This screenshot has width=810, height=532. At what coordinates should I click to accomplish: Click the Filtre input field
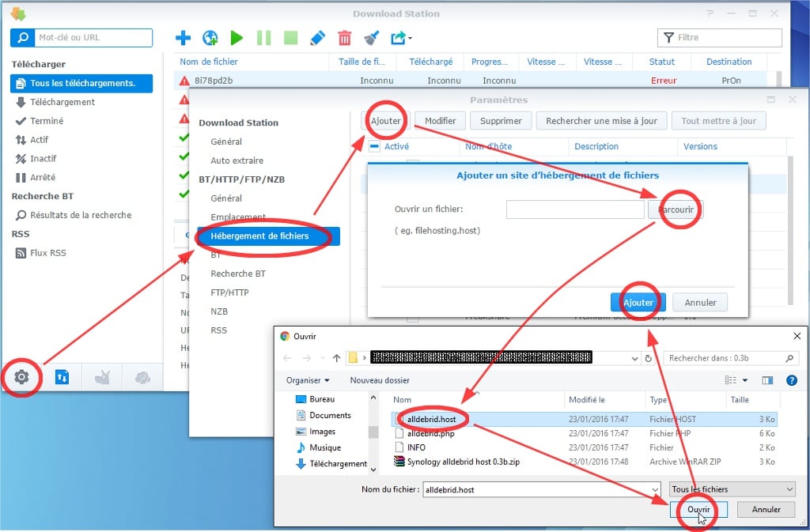tap(720, 38)
